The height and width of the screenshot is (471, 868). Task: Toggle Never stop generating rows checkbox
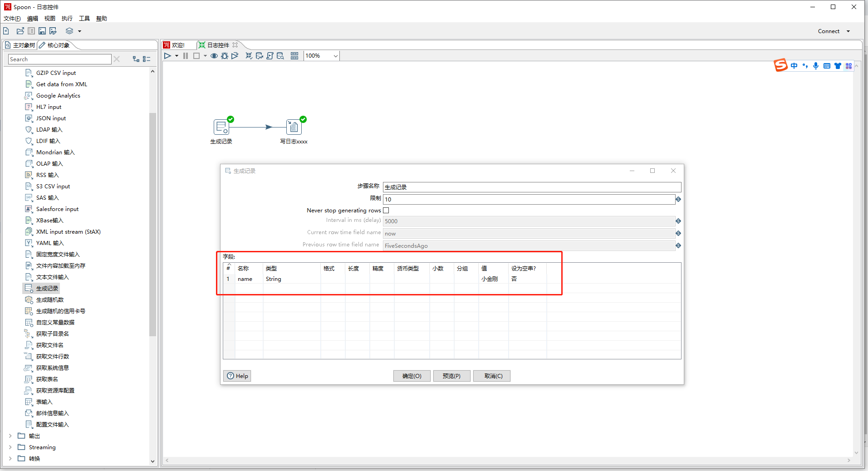386,210
